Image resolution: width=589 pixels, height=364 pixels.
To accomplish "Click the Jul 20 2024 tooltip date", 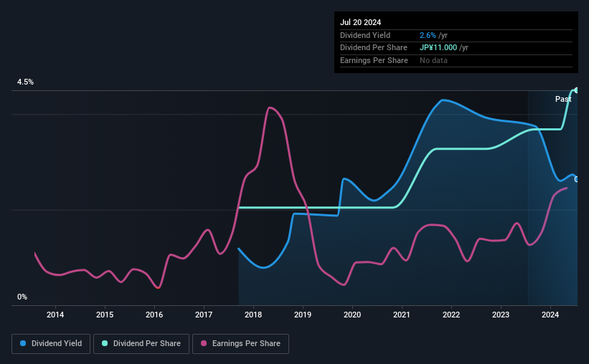I will pyautogui.click(x=360, y=22).
